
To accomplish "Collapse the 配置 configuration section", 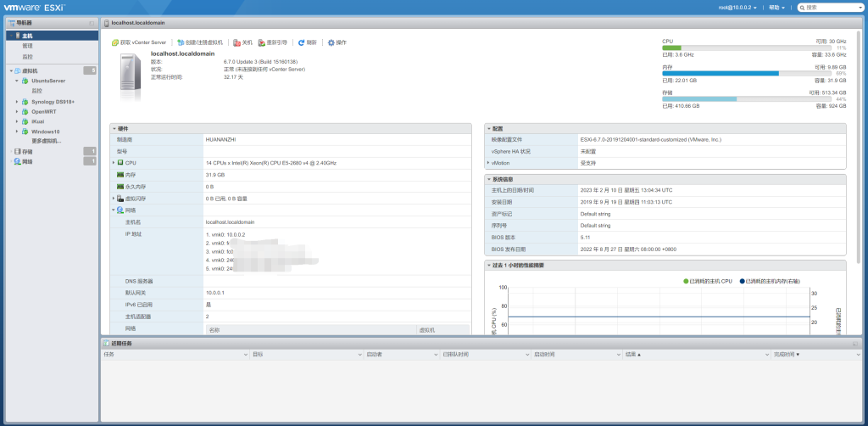I will tap(488, 128).
